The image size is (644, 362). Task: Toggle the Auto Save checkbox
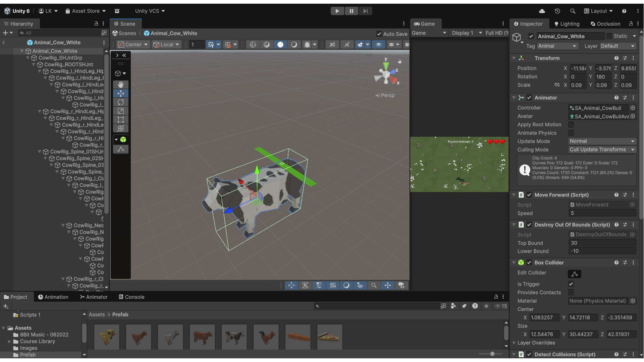(379, 34)
